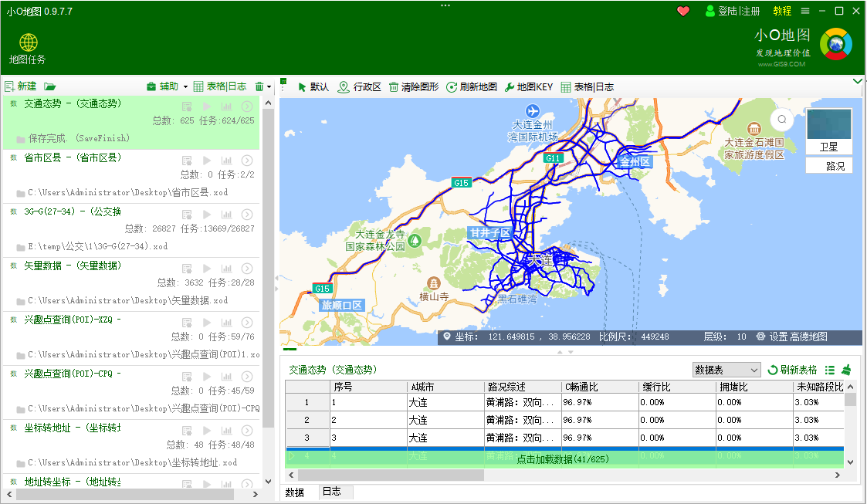Click data table scroll down arrow
The image size is (867, 504).
tap(851, 462)
